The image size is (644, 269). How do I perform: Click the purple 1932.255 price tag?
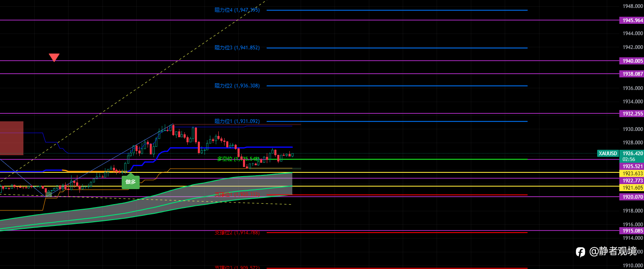(x=631, y=113)
